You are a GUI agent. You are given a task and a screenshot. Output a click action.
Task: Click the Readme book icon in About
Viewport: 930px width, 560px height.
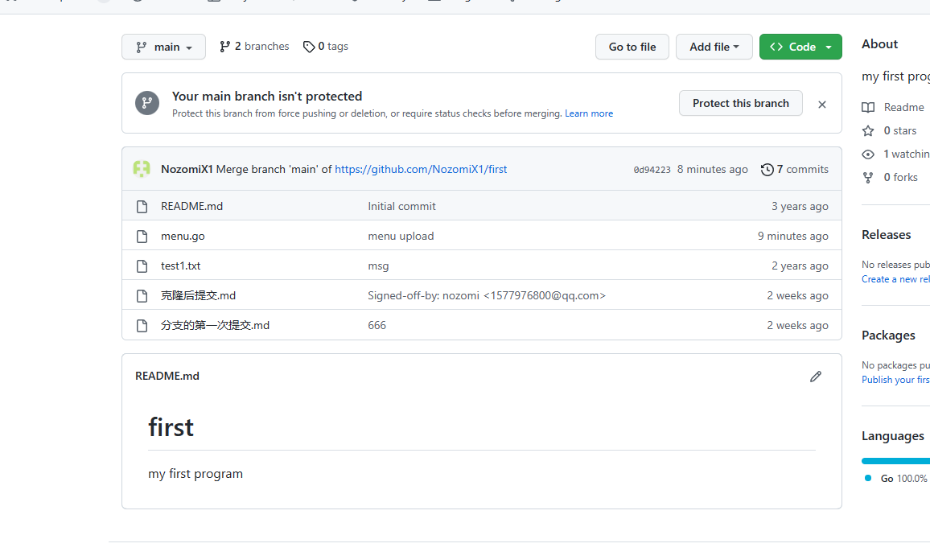pos(868,107)
